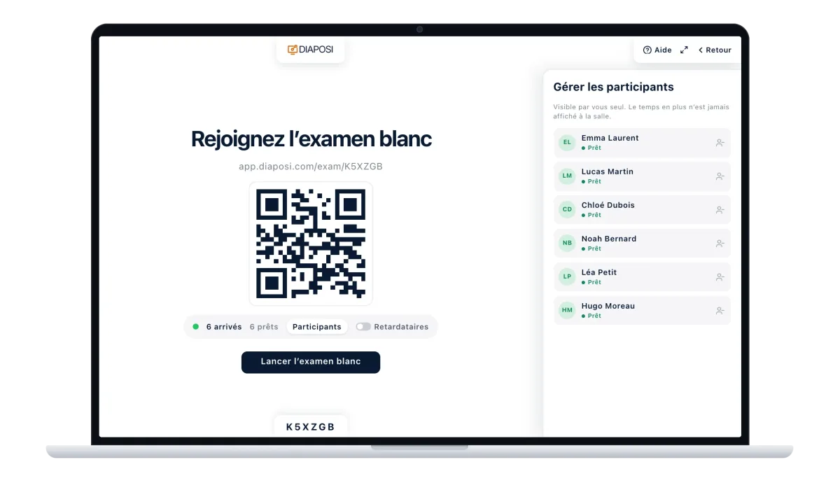Click the Gérer les participants heading
This screenshot has width=840, height=504.
point(613,87)
